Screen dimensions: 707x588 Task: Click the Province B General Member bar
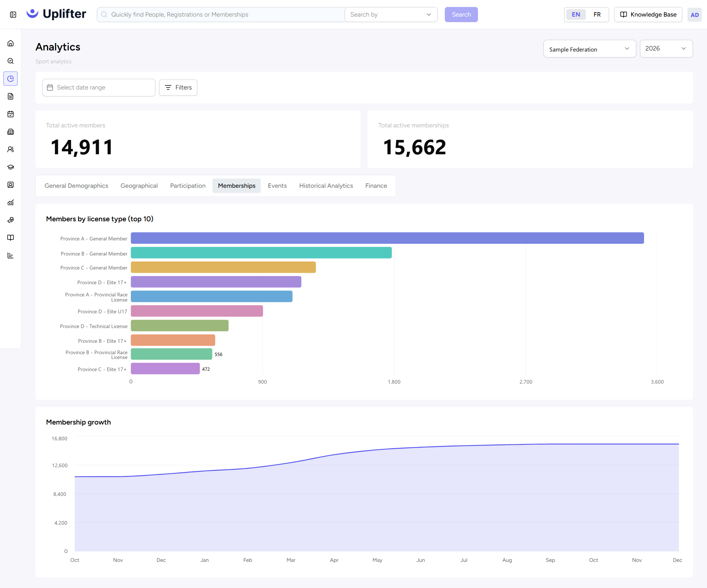click(261, 253)
